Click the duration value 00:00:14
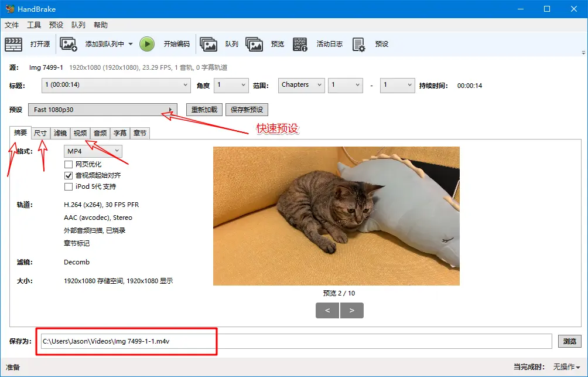 [x=470, y=86]
